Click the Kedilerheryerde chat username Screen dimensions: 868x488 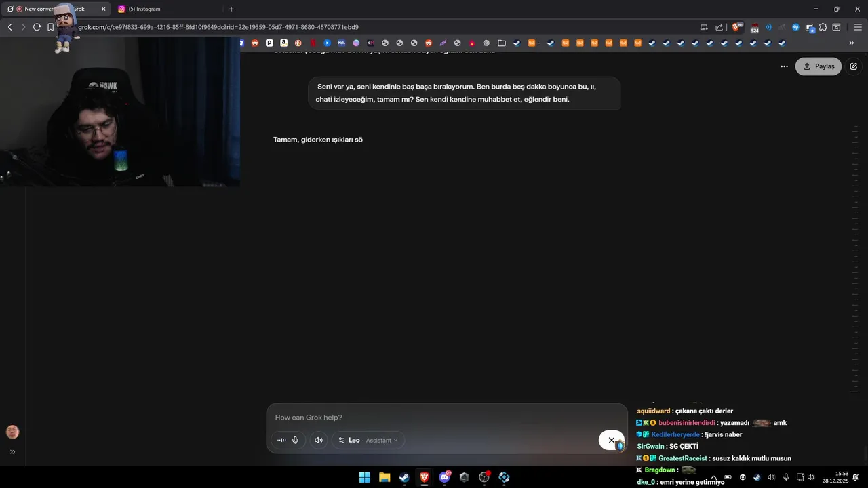pos(675,434)
